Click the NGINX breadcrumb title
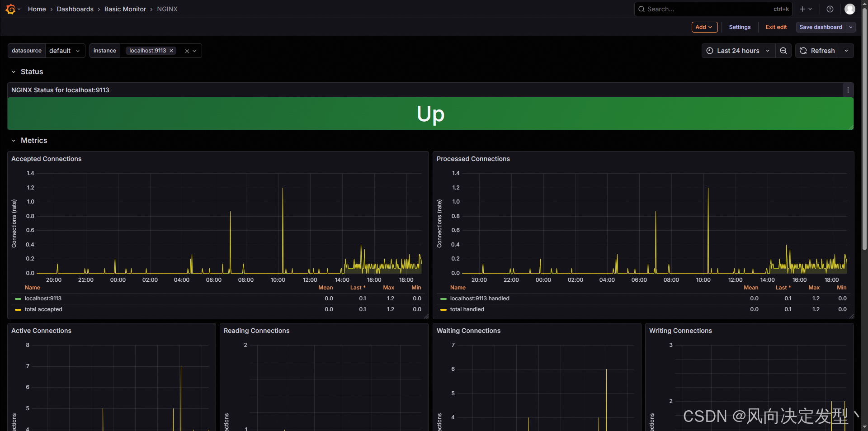Screen dimensions: 868x431 tap(167, 9)
